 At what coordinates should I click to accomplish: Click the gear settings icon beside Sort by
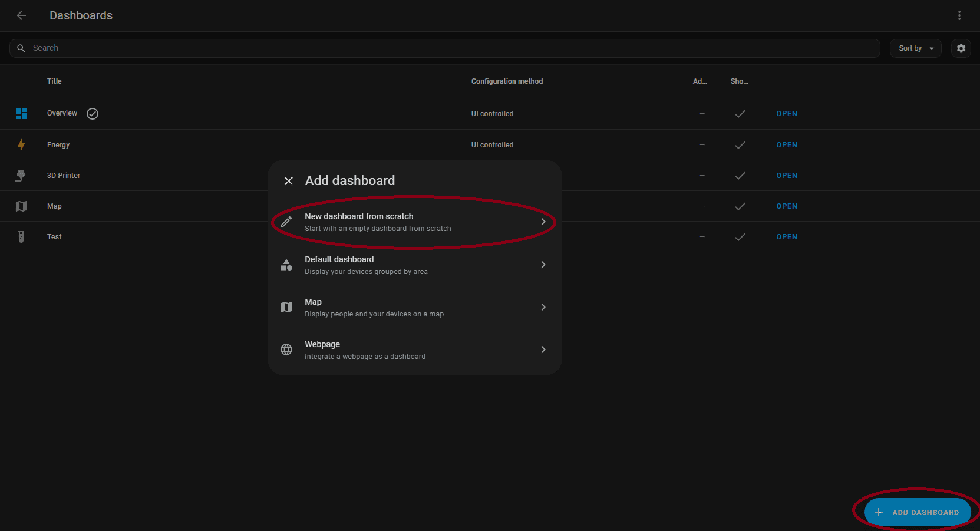pos(961,48)
